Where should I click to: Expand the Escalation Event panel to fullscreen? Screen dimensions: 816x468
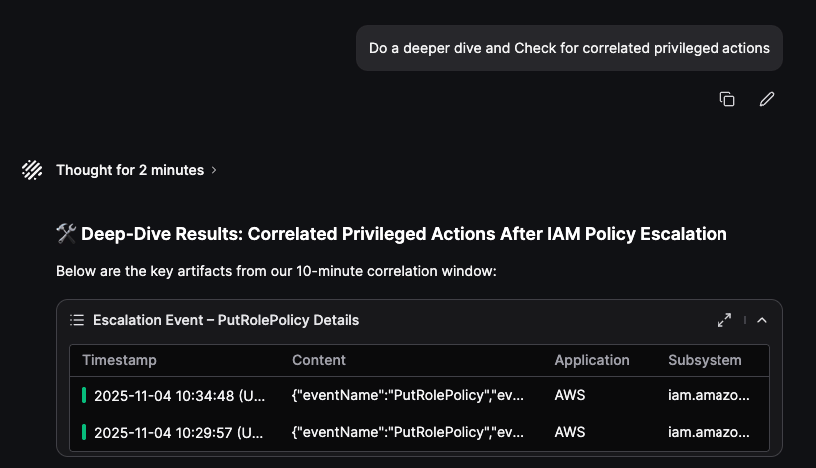[724, 320]
